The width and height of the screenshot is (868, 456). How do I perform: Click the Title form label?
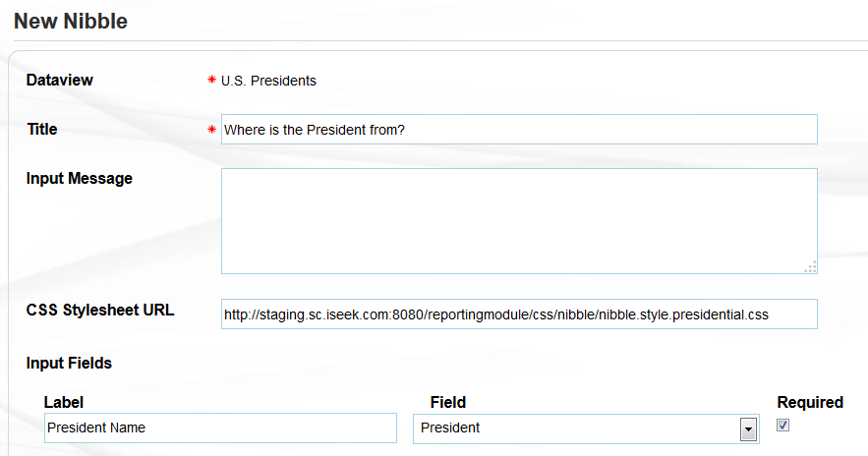tap(42, 130)
